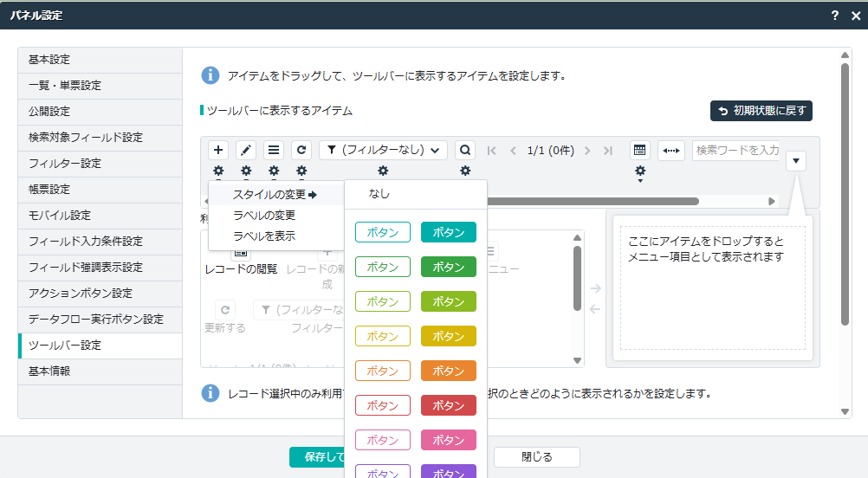
Task: Click the hamburger menu toolbar icon
Action: 274,150
